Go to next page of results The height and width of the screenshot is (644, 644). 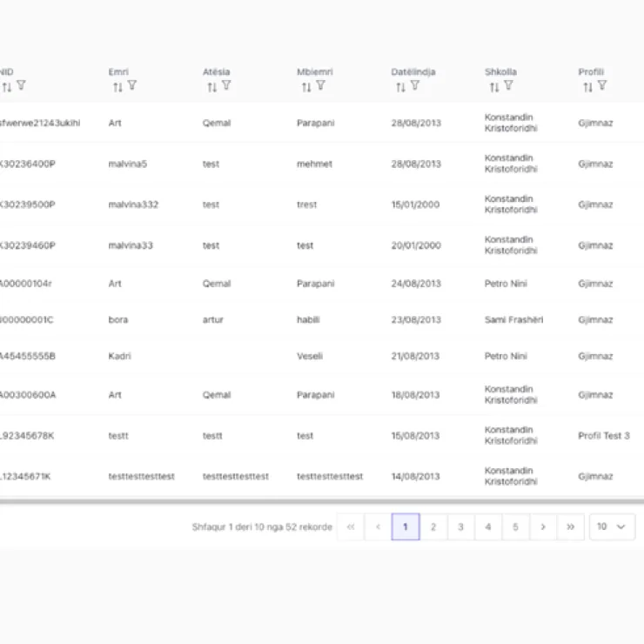tap(543, 527)
